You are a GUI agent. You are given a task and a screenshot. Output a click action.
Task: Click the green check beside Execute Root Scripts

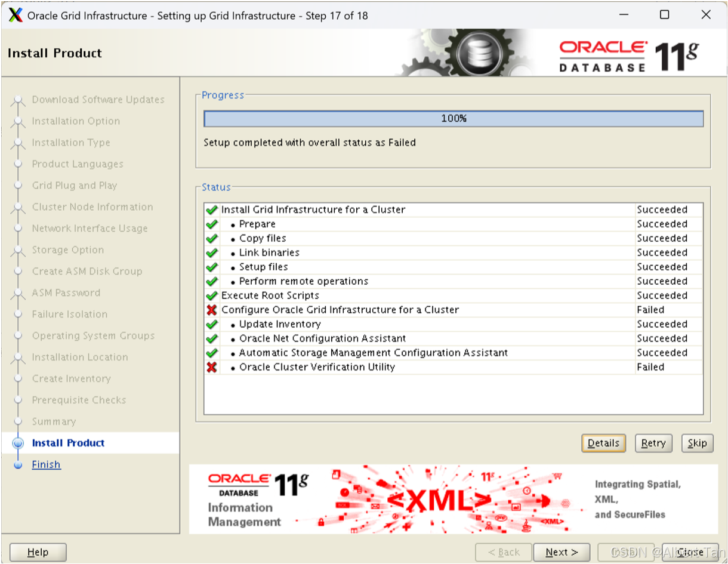(211, 295)
